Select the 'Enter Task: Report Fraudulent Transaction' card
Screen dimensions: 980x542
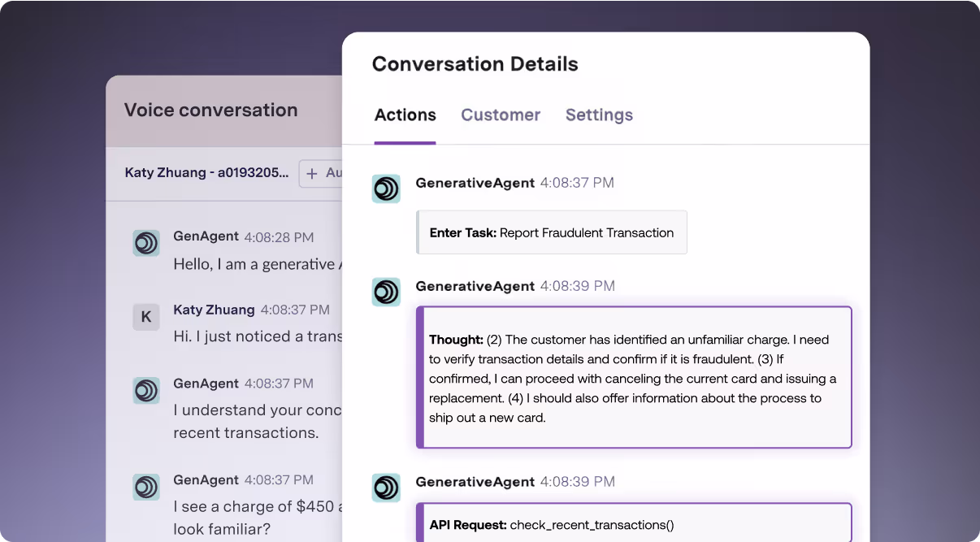[x=552, y=232]
